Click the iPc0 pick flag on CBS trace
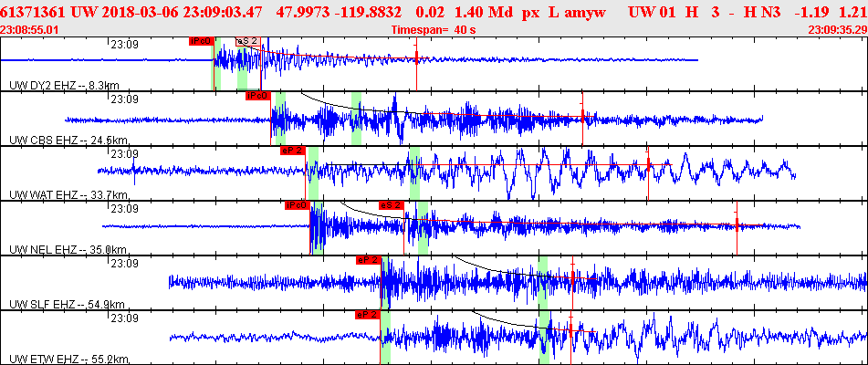The image size is (868, 365). [258, 96]
